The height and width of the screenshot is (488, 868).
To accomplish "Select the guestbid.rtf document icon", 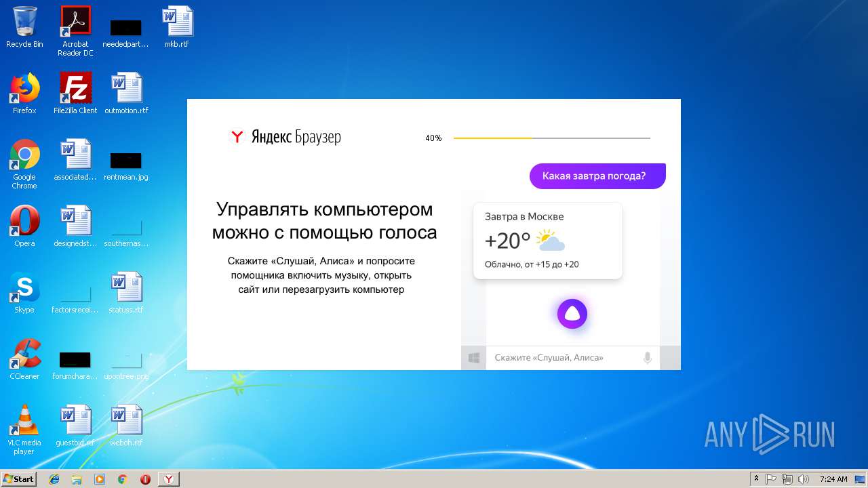I will 75,426.
